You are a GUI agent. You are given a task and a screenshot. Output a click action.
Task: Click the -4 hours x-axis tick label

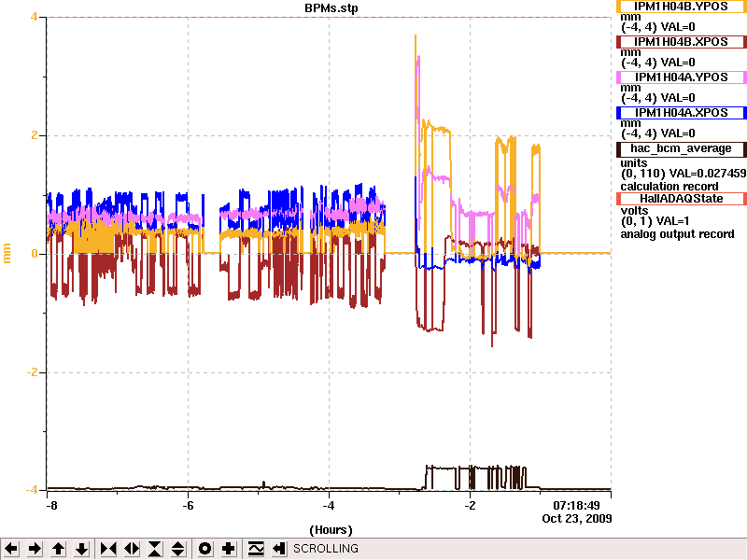point(329,505)
